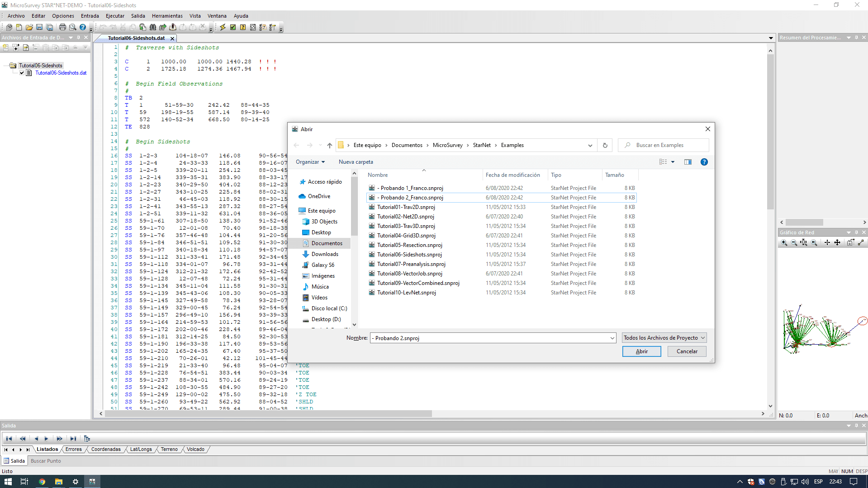The height and width of the screenshot is (488, 868).
Task: Open the Nombre filename history dropdown
Action: (612, 338)
